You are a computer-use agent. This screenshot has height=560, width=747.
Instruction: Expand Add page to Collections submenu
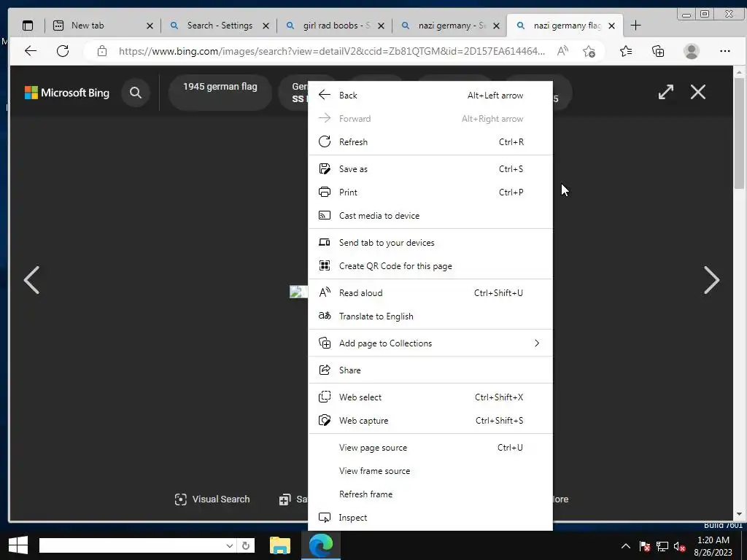pyautogui.click(x=430, y=343)
